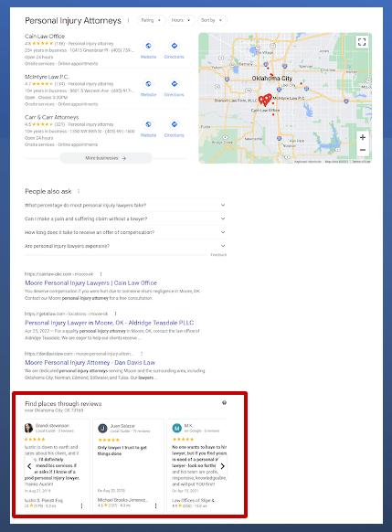Get directions to Cain Law Office
392x532 pixels.
coord(174,46)
